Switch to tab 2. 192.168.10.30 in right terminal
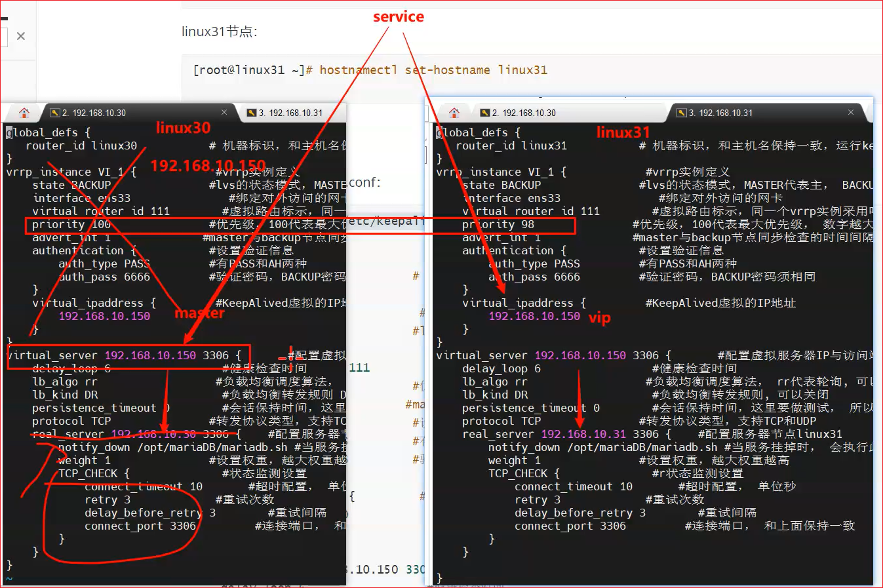 click(518, 113)
